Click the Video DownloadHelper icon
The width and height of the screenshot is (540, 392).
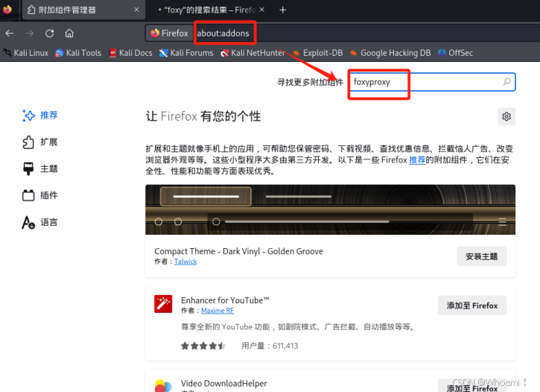(x=163, y=386)
